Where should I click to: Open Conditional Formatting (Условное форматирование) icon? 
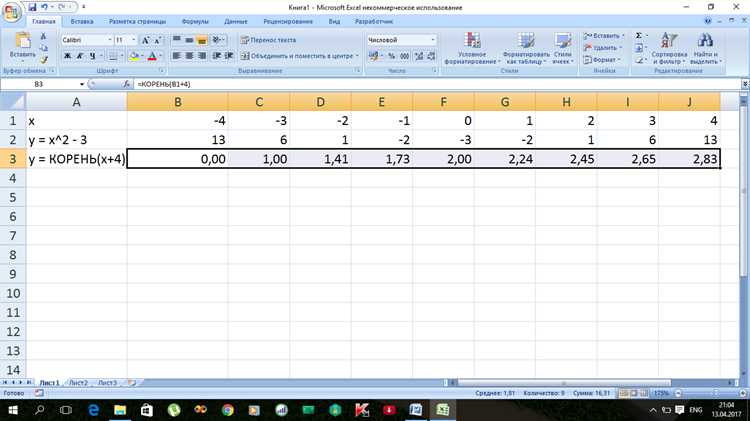click(x=473, y=40)
